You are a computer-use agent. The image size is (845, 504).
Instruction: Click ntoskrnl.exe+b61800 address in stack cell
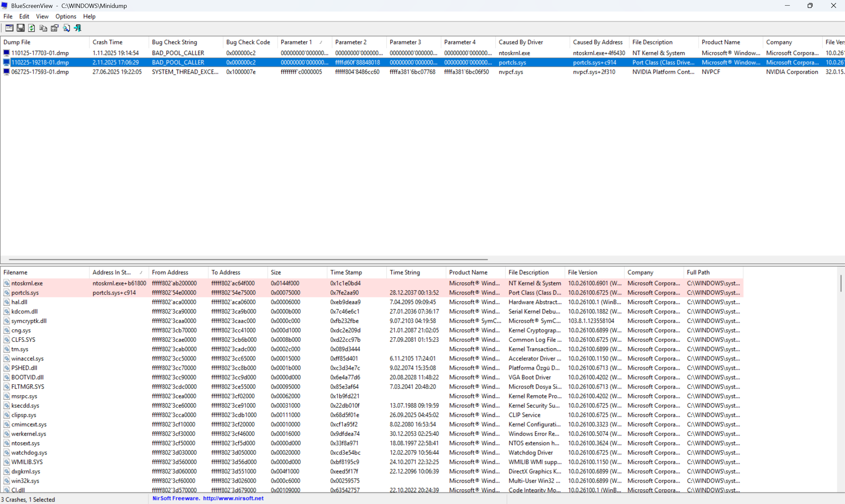point(119,283)
